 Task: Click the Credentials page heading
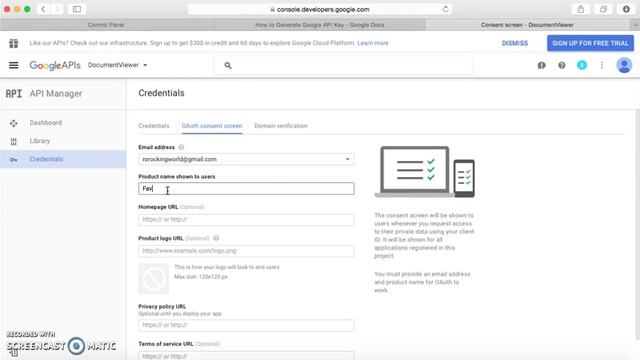tap(161, 93)
